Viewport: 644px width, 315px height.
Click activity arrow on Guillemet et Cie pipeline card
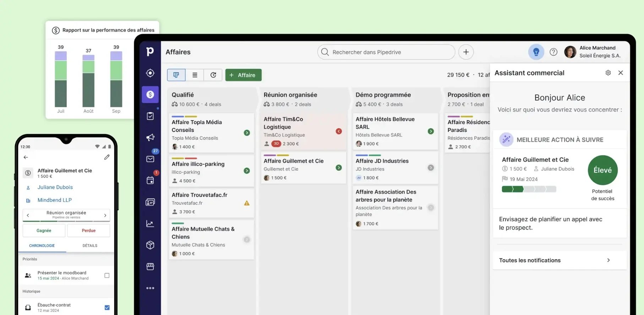point(339,167)
